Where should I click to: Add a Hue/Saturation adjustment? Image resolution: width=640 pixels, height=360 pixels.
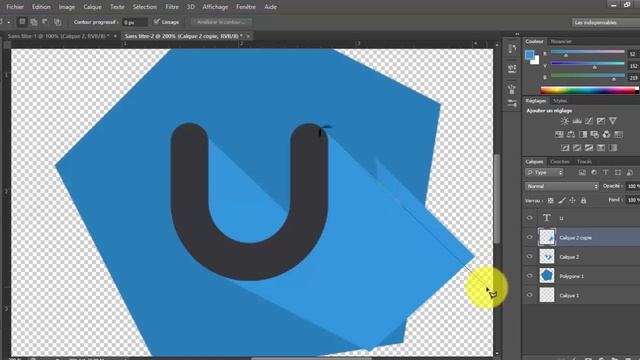pos(559,134)
